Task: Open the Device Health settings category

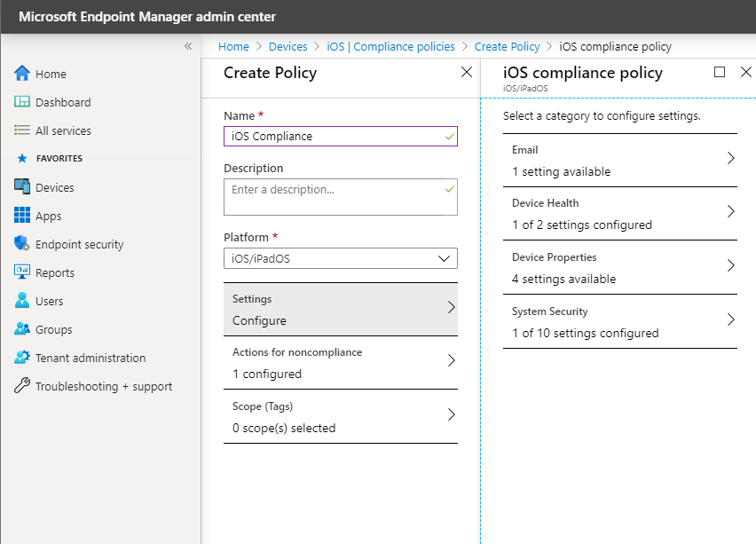Action: point(620,214)
